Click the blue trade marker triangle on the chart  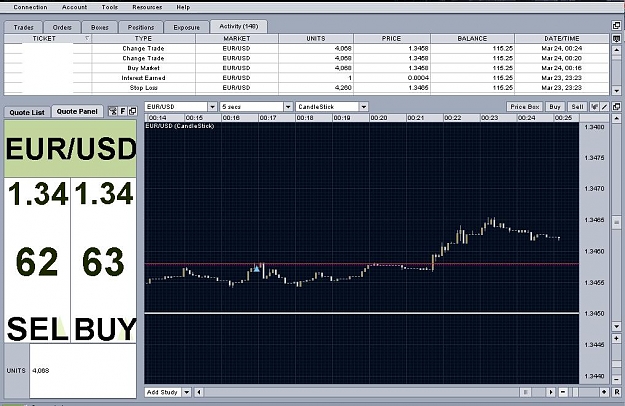coord(257,269)
